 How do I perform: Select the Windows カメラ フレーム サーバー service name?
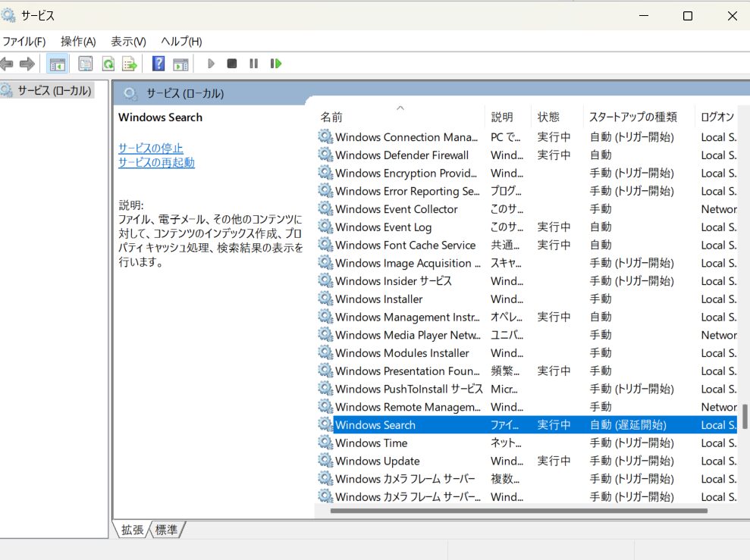coord(405,479)
